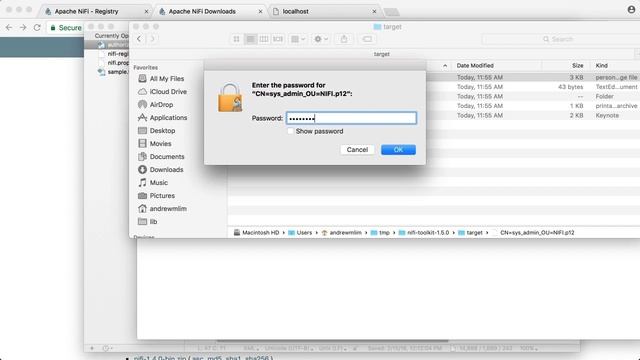Click tmp in the path bar
Image resolution: width=640 pixels, height=360 pixels.
point(380,233)
